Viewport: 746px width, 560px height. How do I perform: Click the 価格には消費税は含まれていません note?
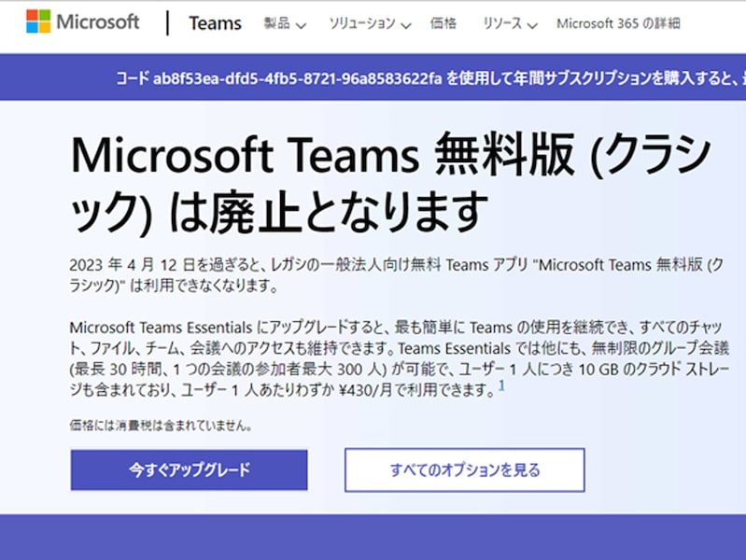tap(161, 425)
